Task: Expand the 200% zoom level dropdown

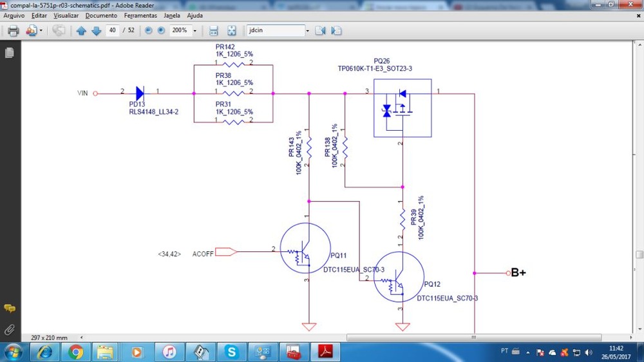Action: (194, 30)
